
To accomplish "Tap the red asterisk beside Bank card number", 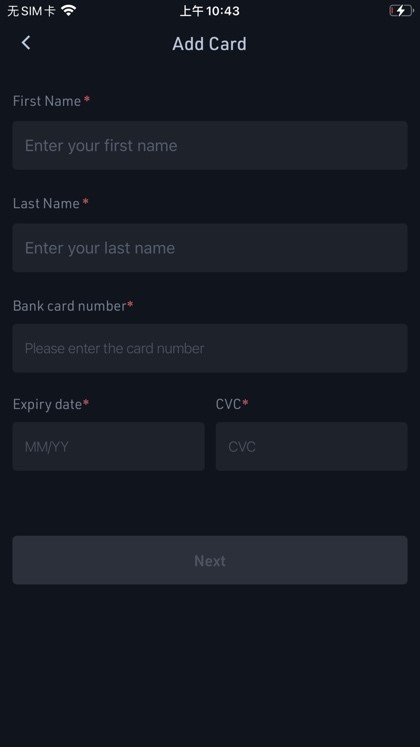I will click(130, 304).
